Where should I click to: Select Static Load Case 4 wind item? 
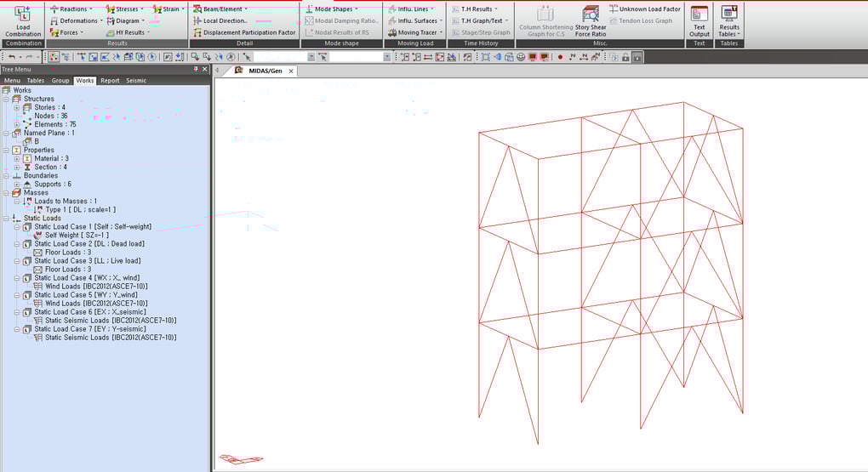pyautogui.click(x=85, y=278)
